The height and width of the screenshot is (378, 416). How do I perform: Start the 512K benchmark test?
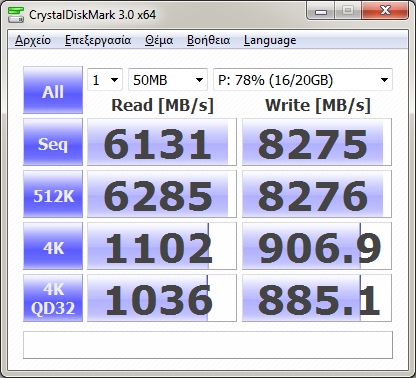click(53, 194)
